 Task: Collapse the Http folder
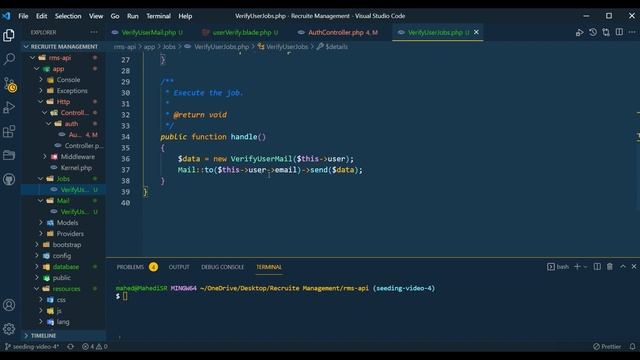tap(63, 102)
